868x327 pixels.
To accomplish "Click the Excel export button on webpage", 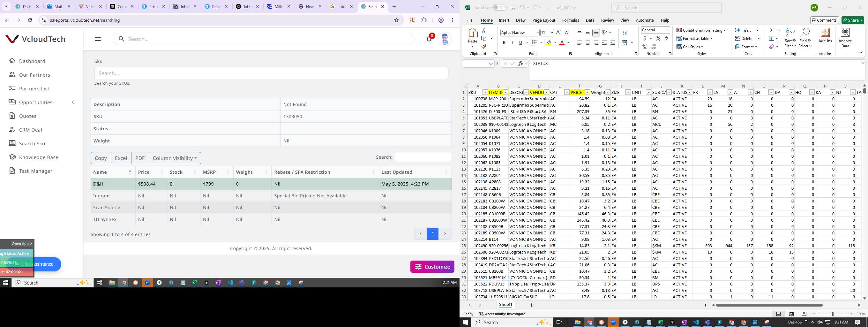I will coord(121,158).
